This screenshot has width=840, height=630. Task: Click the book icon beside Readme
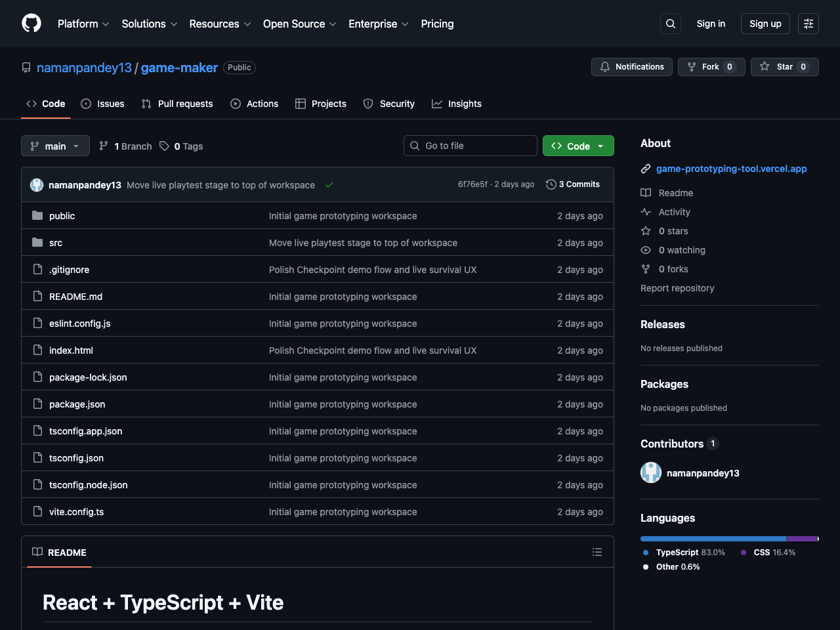click(646, 193)
